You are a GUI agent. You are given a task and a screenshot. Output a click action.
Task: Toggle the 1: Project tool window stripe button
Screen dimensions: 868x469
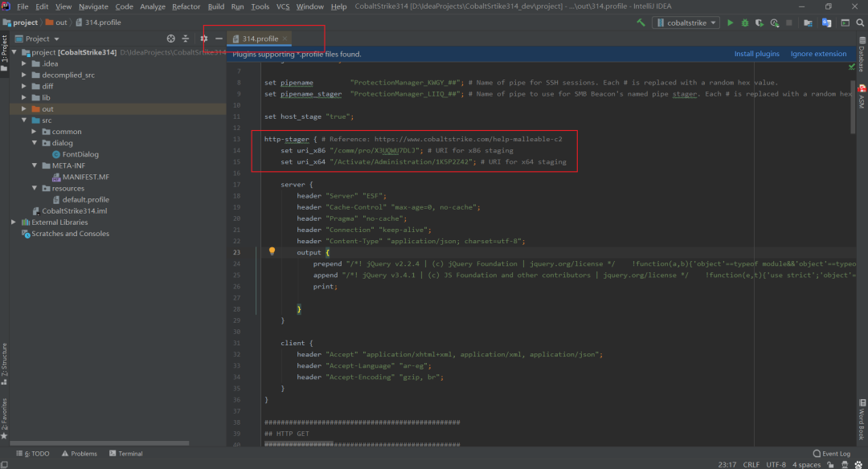pyautogui.click(x=5, y=53)
